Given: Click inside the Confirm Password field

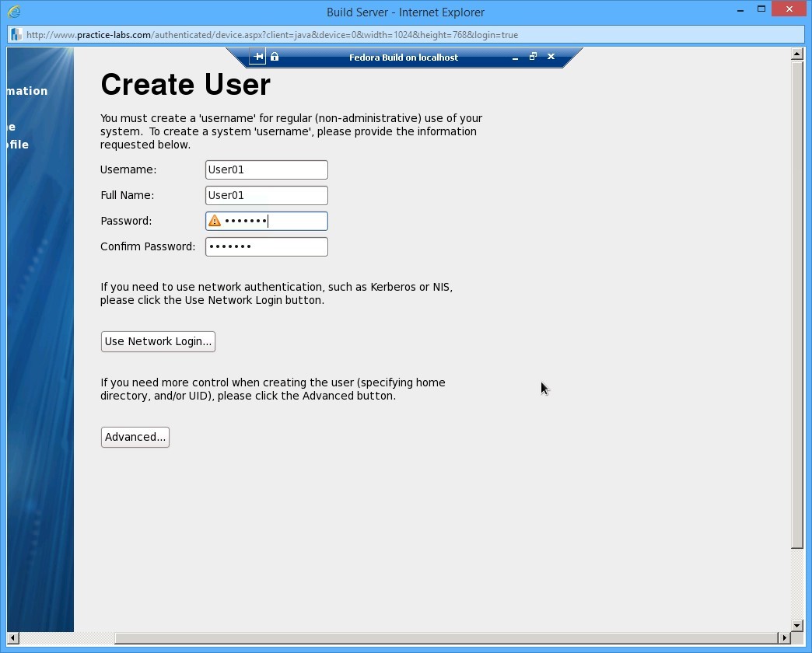Looking at the screenshot, I should [266, 246].
